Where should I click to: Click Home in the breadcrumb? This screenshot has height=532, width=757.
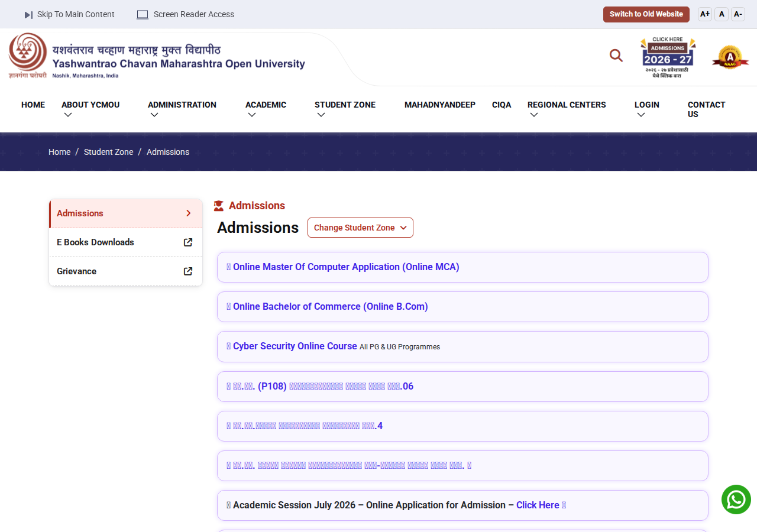(59, 152)
